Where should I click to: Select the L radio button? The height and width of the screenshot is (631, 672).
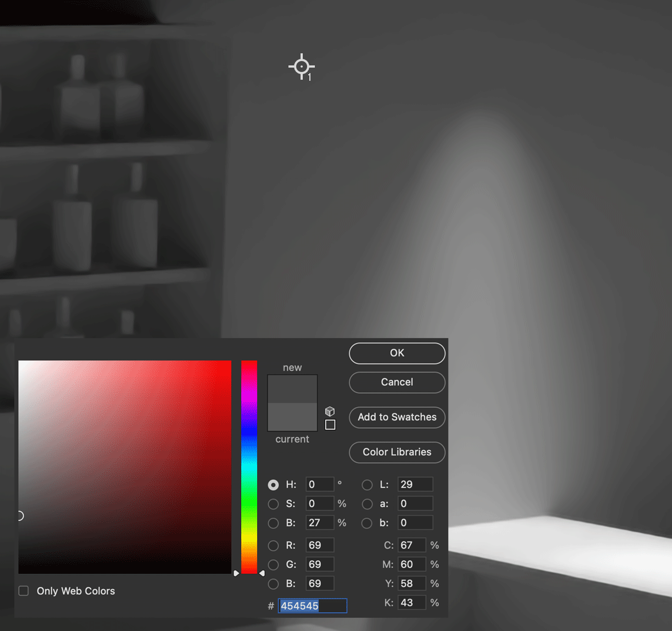pos(367,485)
